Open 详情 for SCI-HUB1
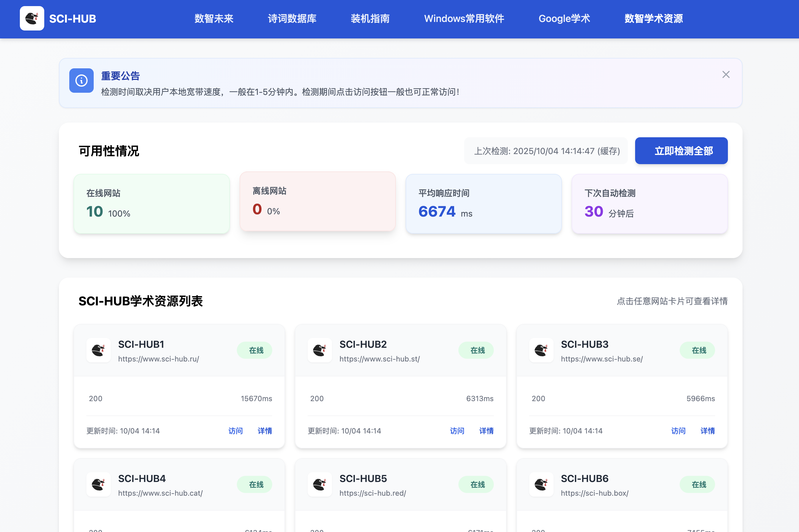The height and width of the screenshot is (532, 799). pos(265,430)
